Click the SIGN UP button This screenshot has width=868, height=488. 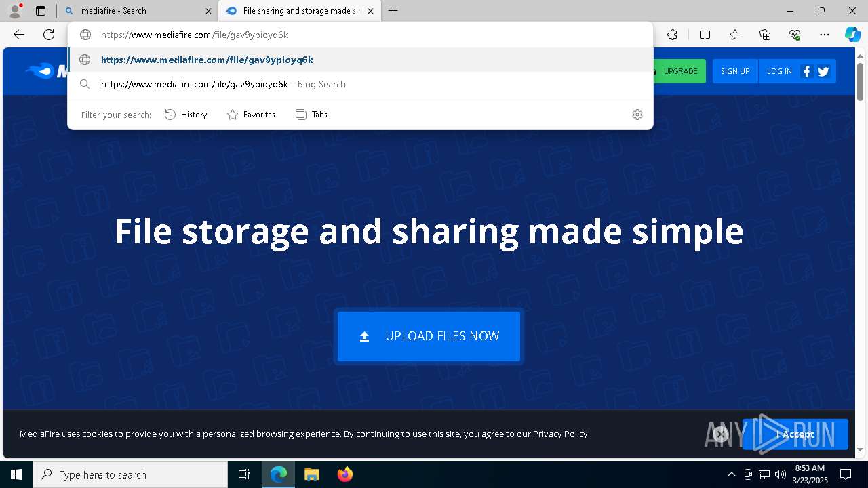[x=735, y=71]
